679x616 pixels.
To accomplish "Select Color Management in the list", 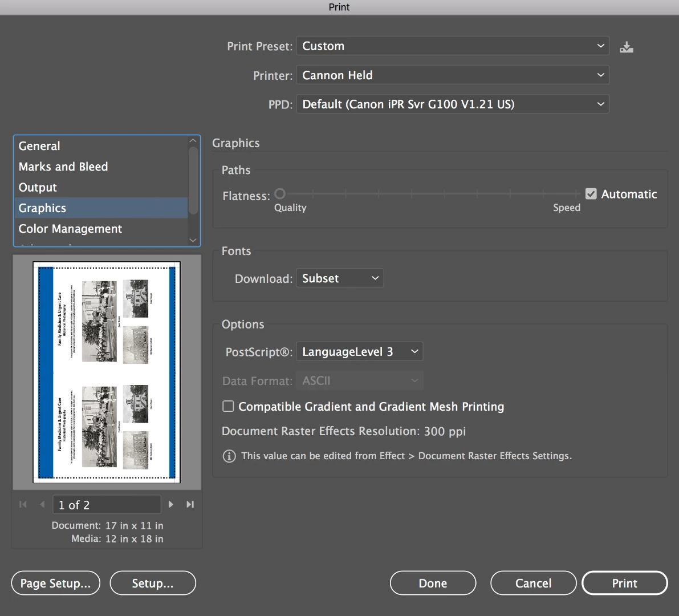I will 101,229.
